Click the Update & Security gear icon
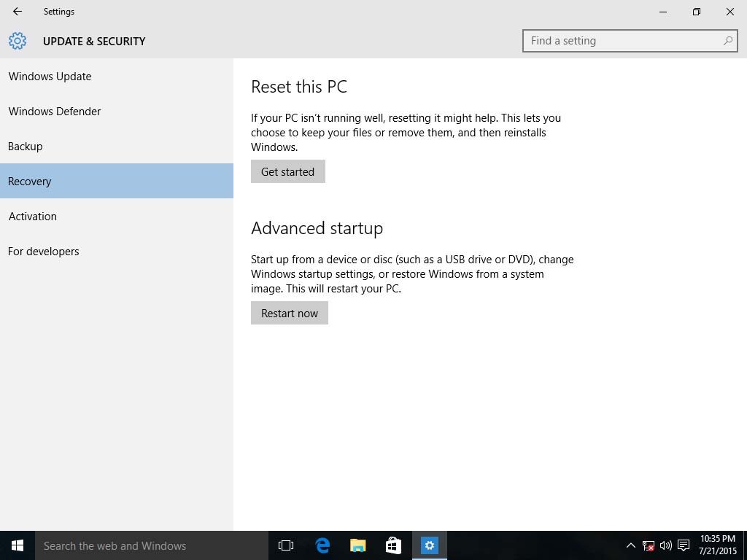 [18, 41]
